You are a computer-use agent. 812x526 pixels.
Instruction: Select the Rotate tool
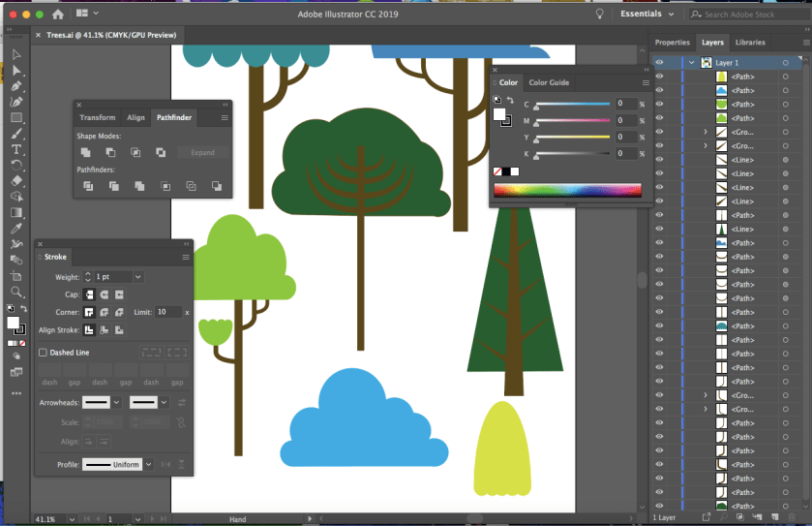pos(16,165)
